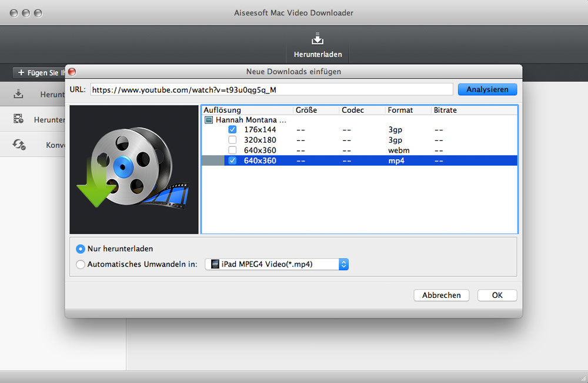Click the Abbrechen button
The image size is (588, 383).
442,295
